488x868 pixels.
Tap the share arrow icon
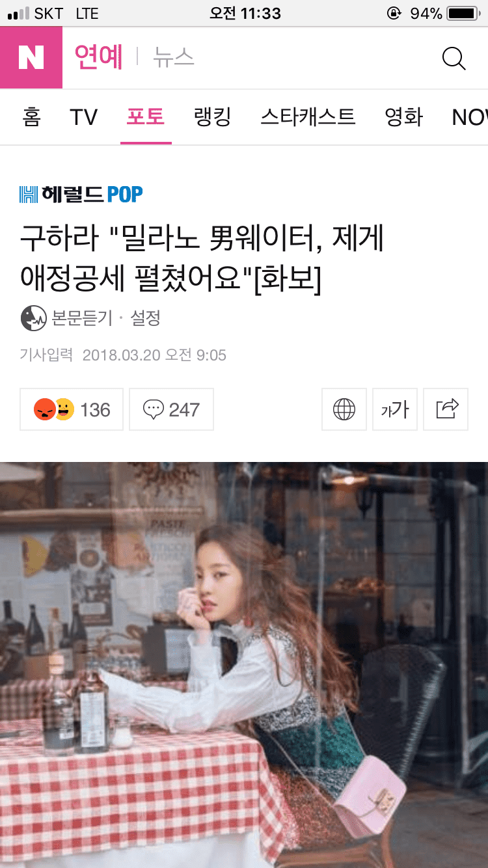tap(446, 409)
